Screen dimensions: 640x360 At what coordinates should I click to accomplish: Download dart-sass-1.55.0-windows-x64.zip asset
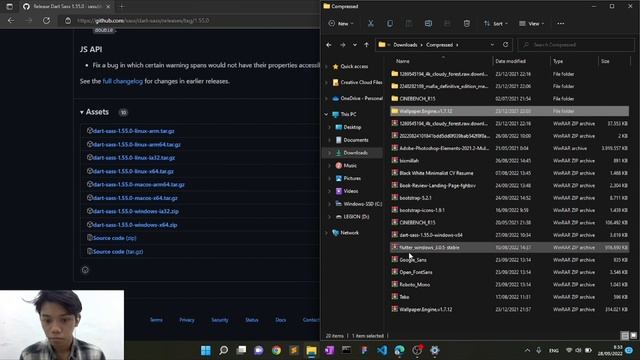(x=135, y=225)
